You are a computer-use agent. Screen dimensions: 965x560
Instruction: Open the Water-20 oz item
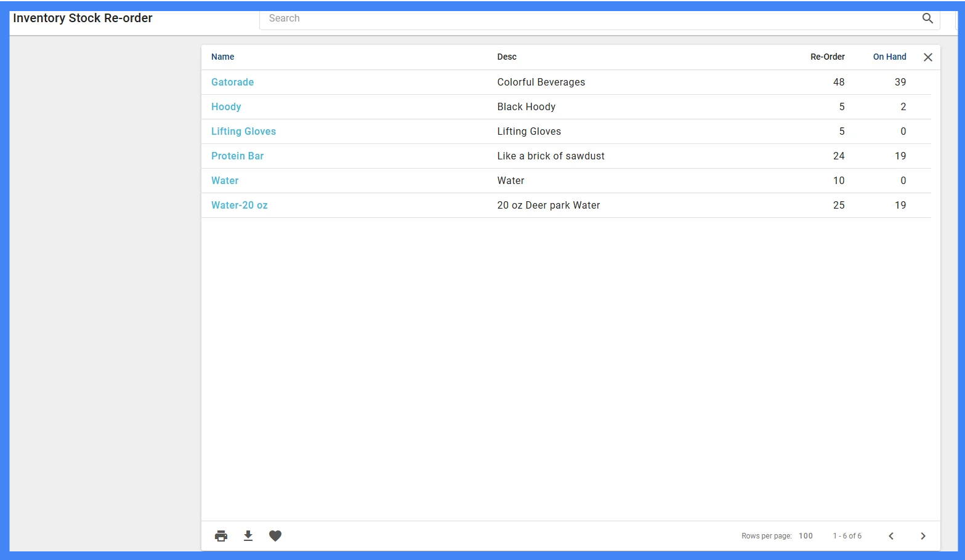(x=240, y=205)
